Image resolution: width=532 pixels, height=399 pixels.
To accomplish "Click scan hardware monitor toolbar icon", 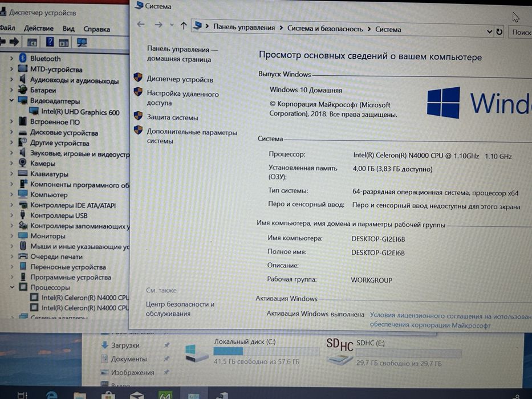I will pos(82,42).
